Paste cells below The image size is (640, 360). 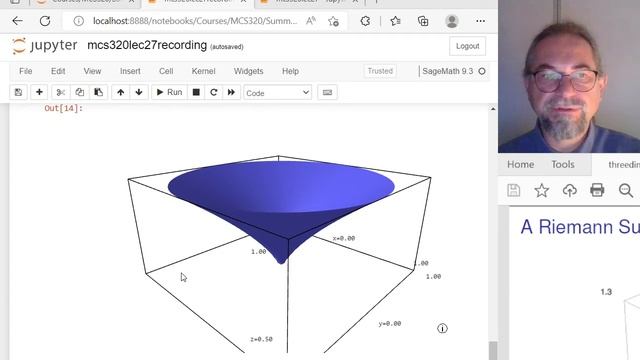click(98, 92)
